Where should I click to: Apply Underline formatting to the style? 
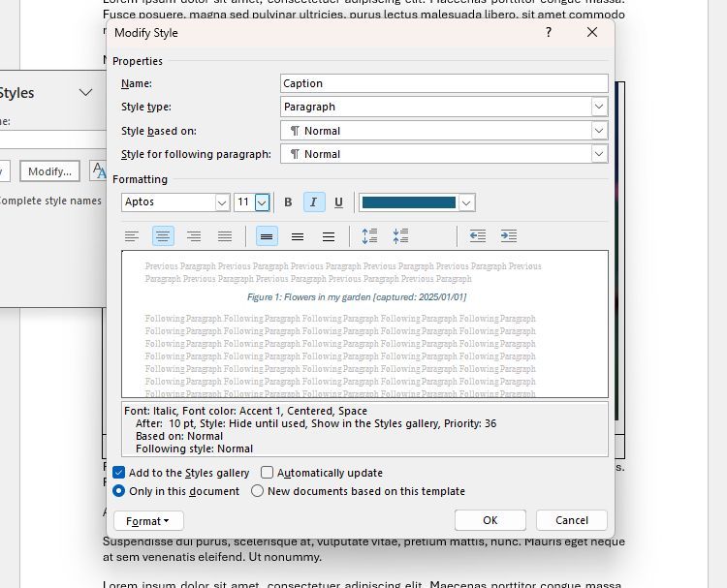pos(338,202)
